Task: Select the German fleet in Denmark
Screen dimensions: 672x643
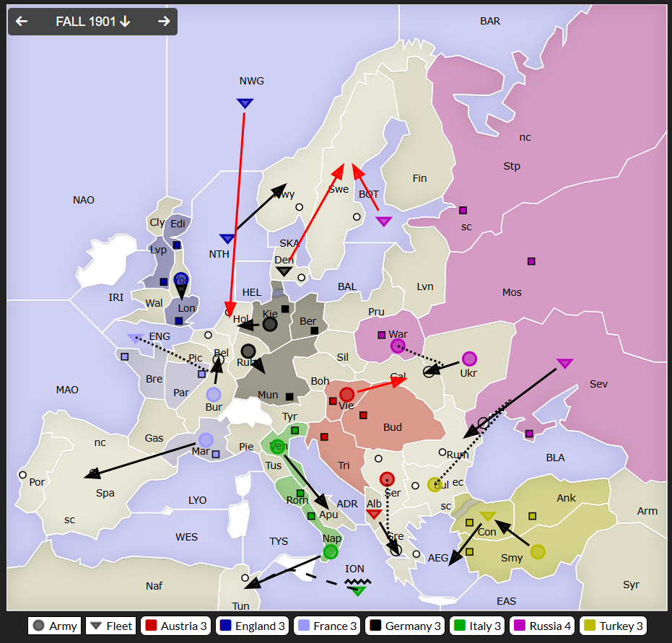Action: point(284,271)
